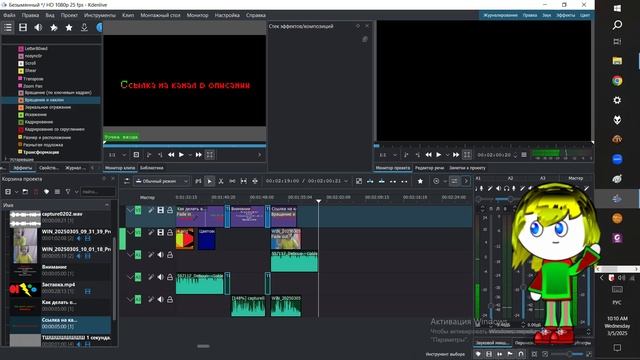Select 'Зеркальное отражение' effect in list
640x360 pixels.
pyautogui.click(x=48, y=107)
